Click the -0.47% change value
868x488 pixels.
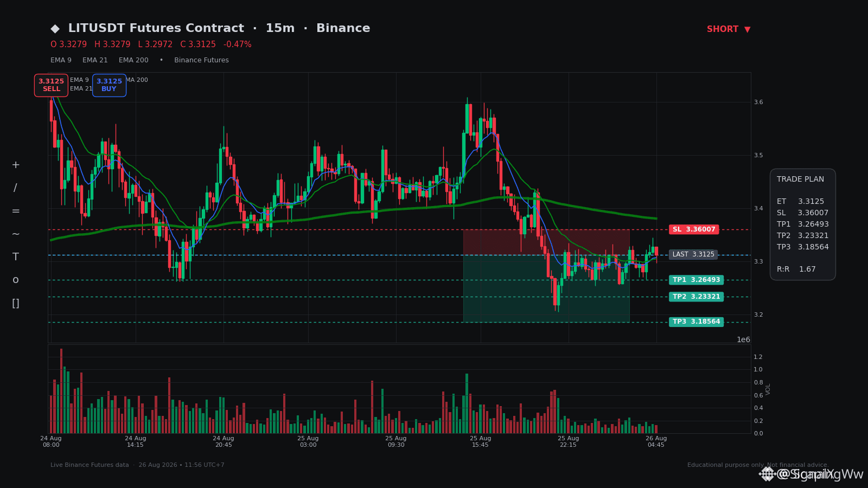point(238,44)
